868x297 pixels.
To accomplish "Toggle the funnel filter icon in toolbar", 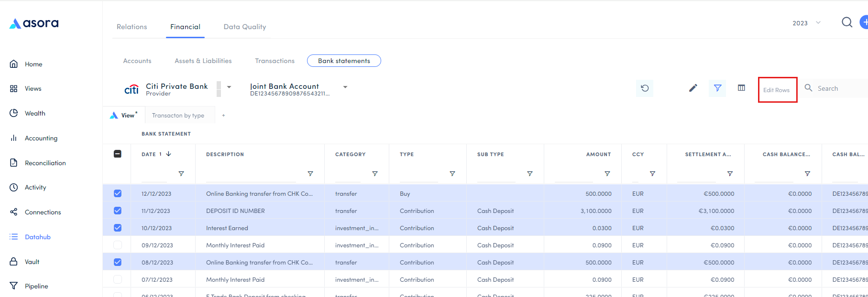I will pyautogui.click(x=717, y=88).
